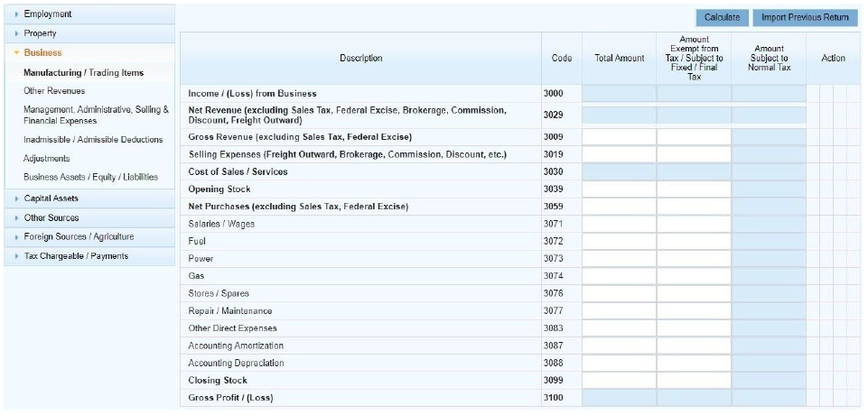
Task: Click Total Amount field for Other Direct Expenses
Action: 619,328
